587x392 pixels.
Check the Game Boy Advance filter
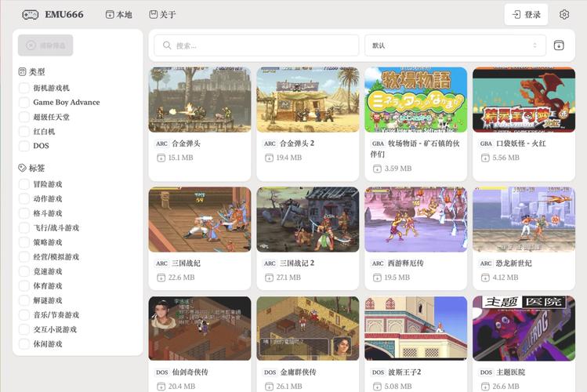(24, 103)
